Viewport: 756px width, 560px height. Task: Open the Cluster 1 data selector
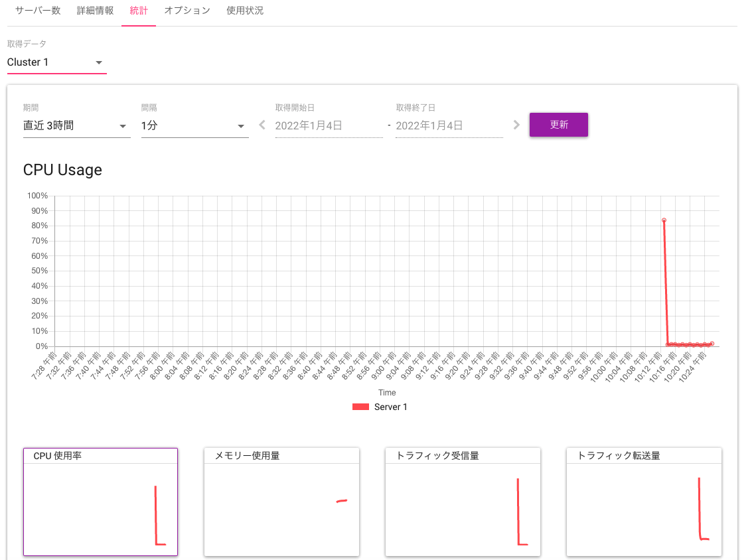coord(56,63)
